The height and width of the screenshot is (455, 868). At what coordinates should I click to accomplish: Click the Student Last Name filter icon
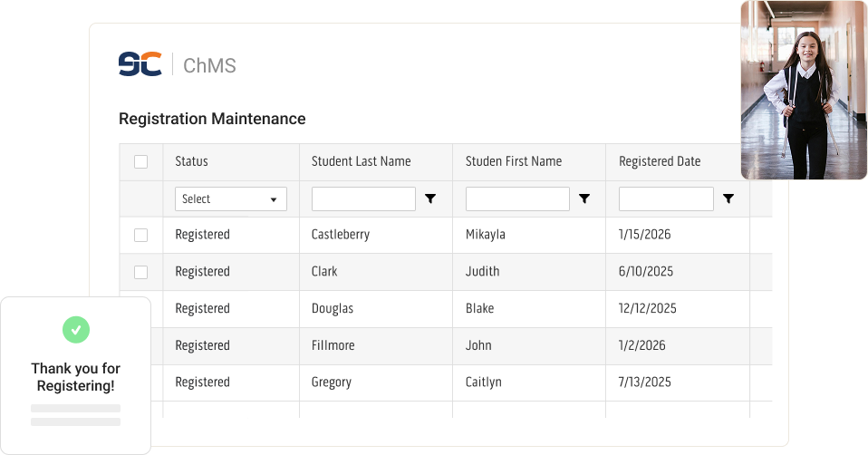[430, 198]
